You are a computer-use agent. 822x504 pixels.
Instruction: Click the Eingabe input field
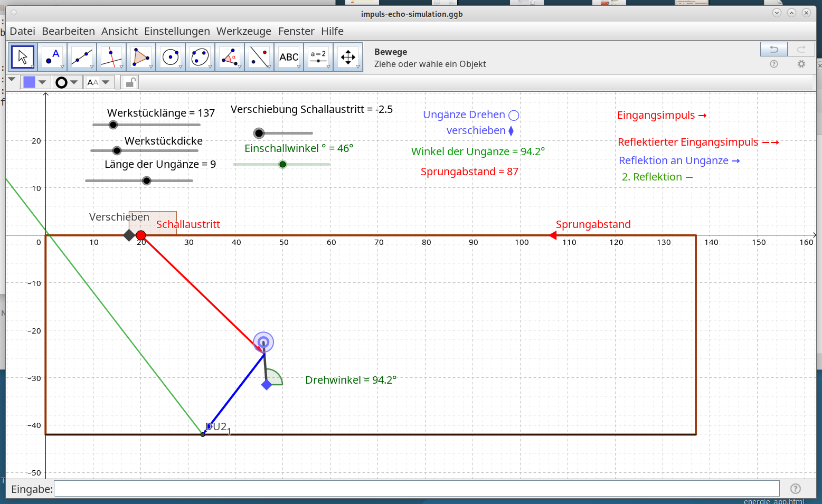(x=417, y=489)
